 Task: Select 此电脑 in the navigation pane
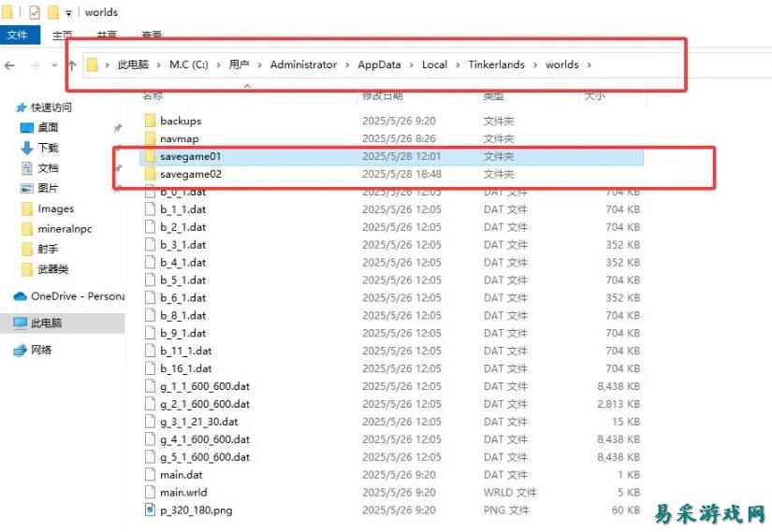click(x=46, y=323)
